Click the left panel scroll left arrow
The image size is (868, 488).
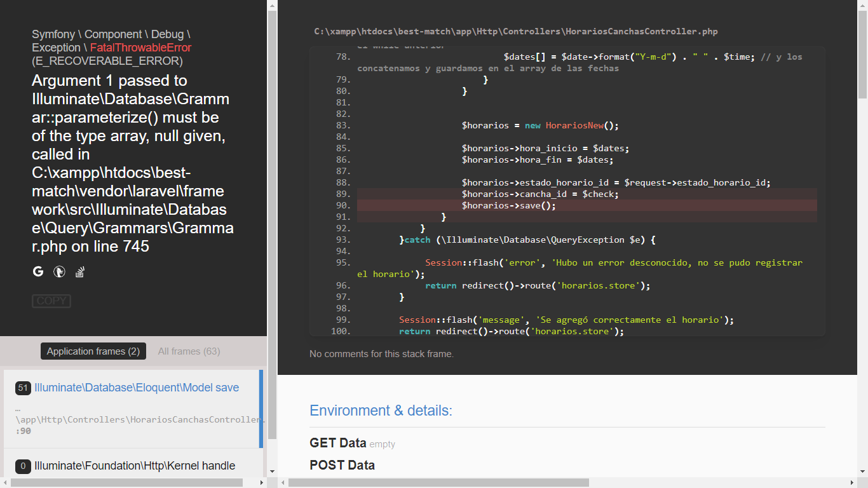click(x=5, y=483)
